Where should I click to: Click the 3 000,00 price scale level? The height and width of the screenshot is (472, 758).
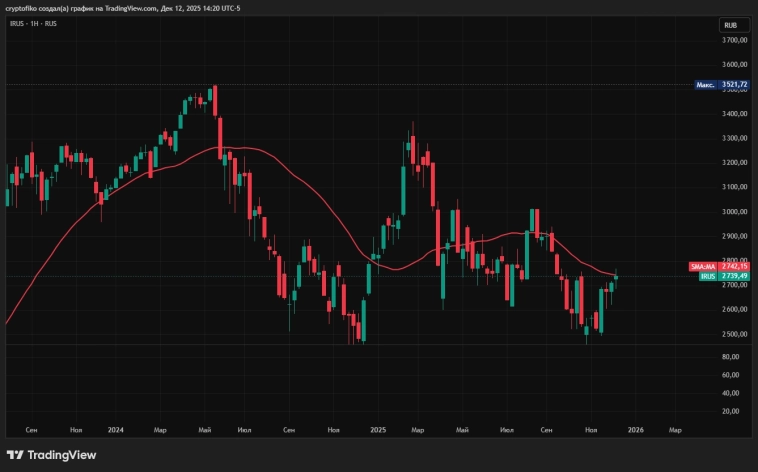tap(735, 212)
